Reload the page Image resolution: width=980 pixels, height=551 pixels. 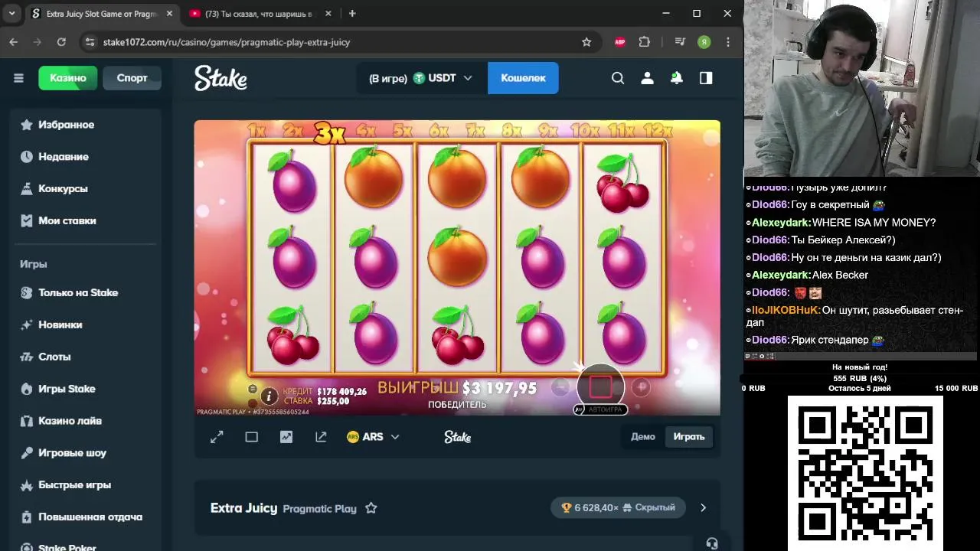tap(61, 42)
